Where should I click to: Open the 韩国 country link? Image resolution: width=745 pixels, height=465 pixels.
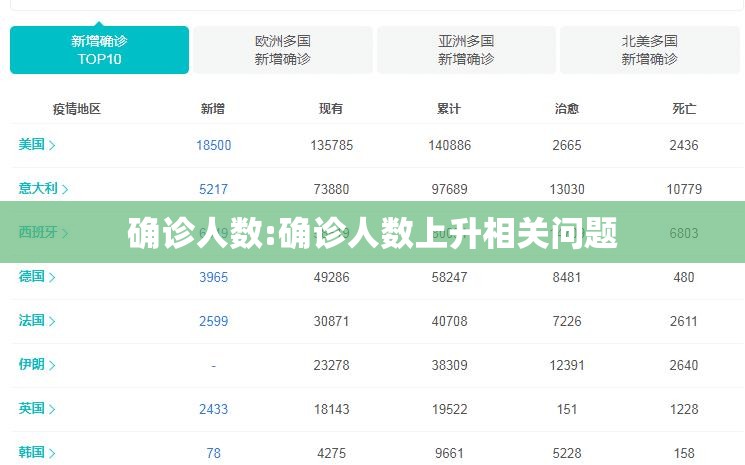point(31,452)
